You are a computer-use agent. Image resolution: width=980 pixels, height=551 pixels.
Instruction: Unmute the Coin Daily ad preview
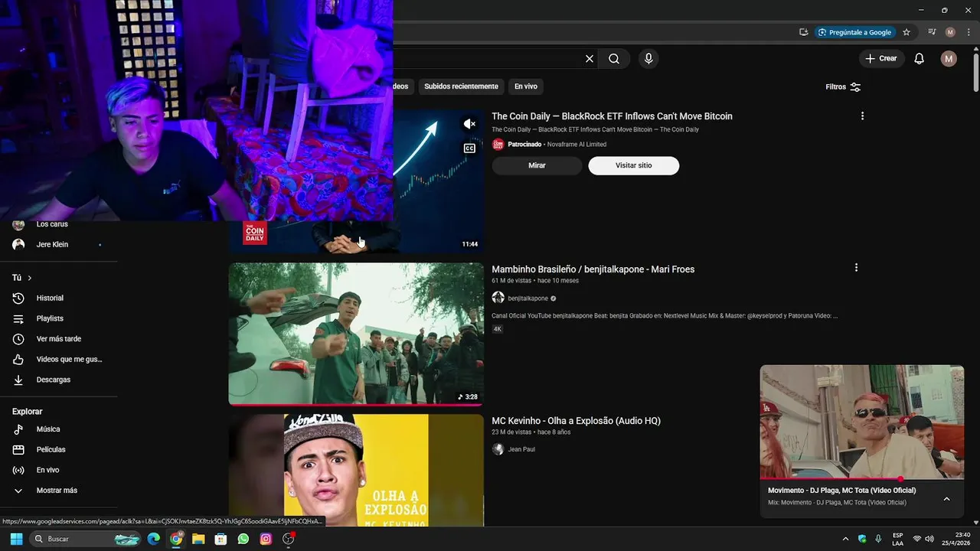469,124
